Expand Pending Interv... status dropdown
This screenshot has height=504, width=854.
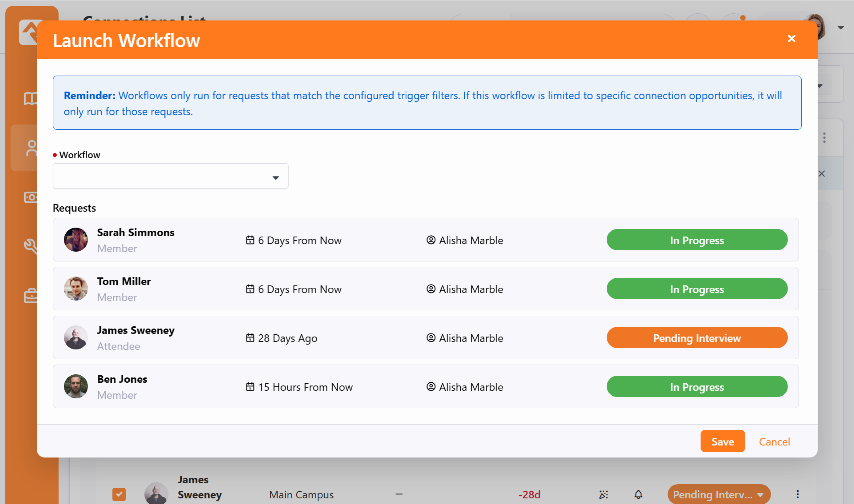pos(760,495)
